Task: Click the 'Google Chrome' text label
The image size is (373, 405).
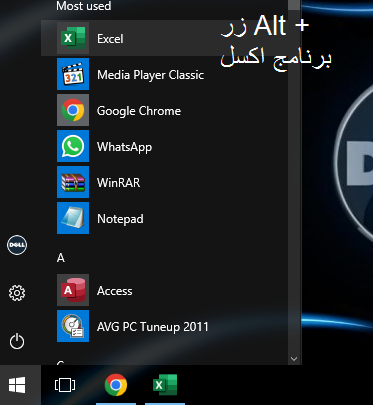Action: point(139,111)
